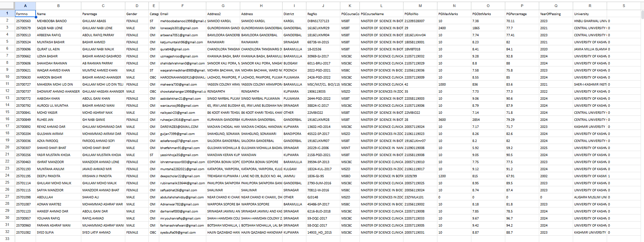Image resolution: width=644 pixels, height=242 pixels.
Task: Select the cell with name MEHBOOBA BANOO
Action: [58, 21]
